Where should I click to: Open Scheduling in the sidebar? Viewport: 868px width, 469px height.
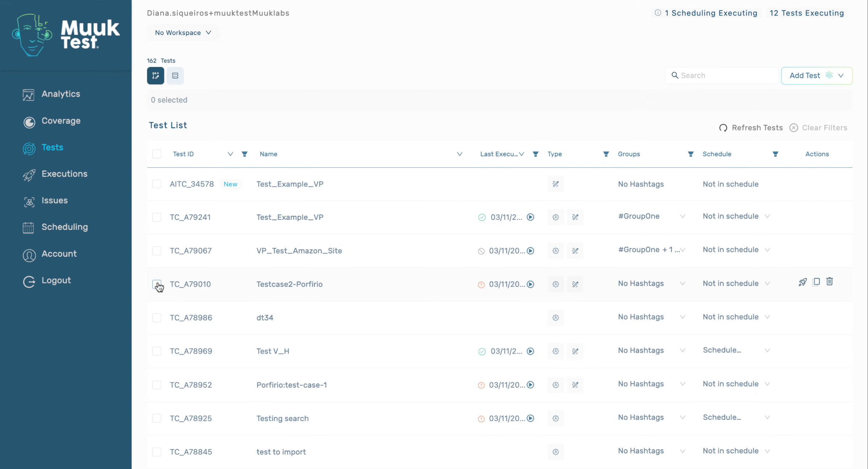click(55, 227)
